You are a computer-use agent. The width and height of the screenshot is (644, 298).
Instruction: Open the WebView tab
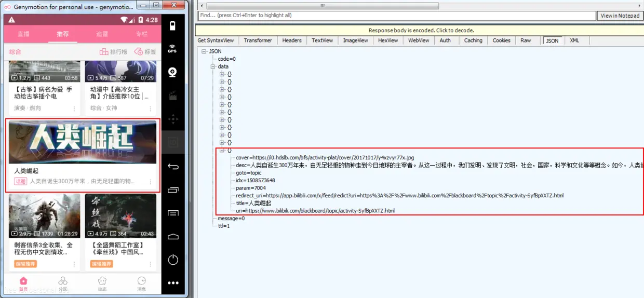click(419, 40)
